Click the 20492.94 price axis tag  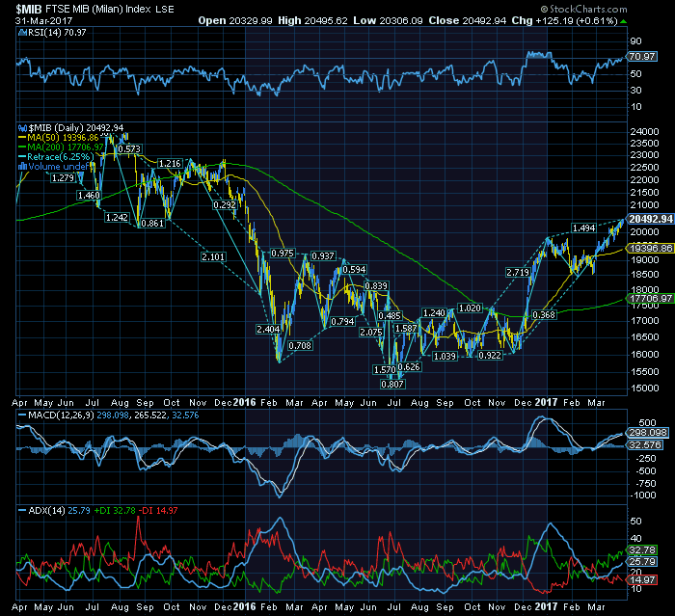(651, 219)
